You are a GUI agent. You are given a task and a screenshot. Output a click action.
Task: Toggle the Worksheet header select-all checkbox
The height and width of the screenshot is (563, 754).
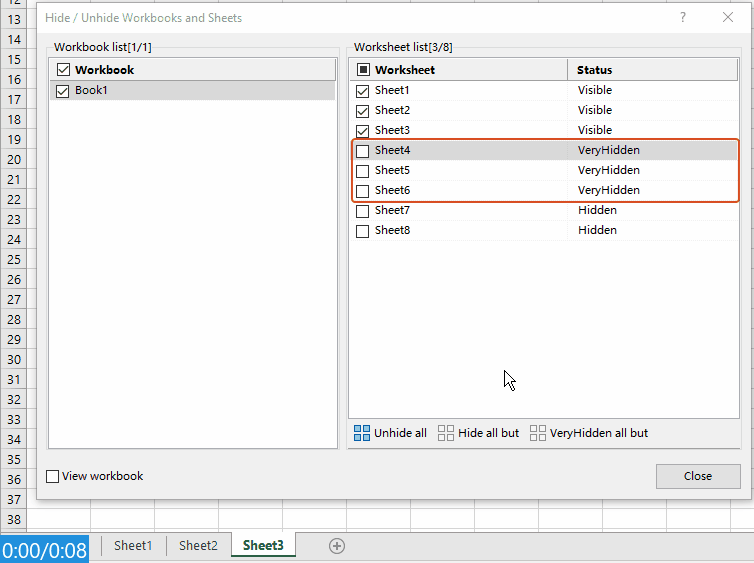tap(364, 70)
